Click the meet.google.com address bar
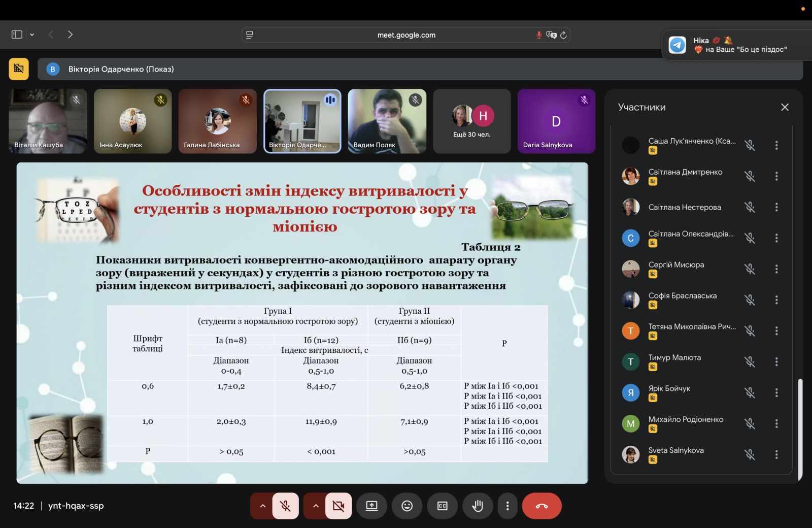 click(406, 35)
